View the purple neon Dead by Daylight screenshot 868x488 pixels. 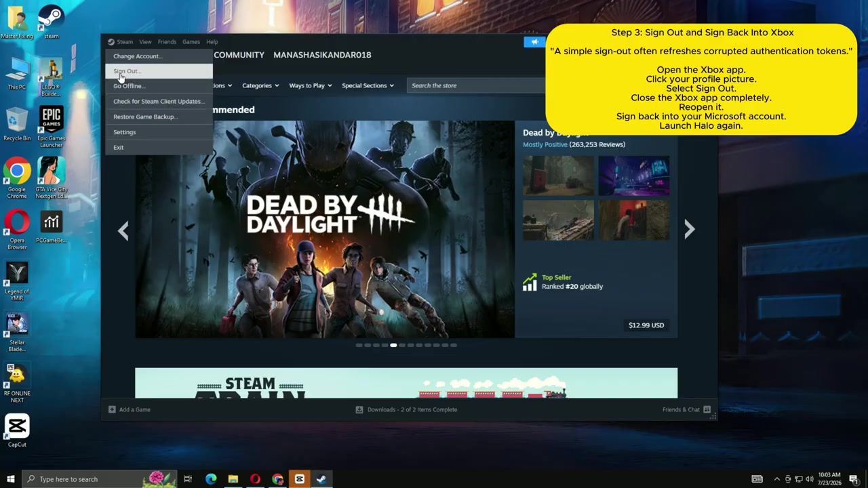[x=634, y=176]
